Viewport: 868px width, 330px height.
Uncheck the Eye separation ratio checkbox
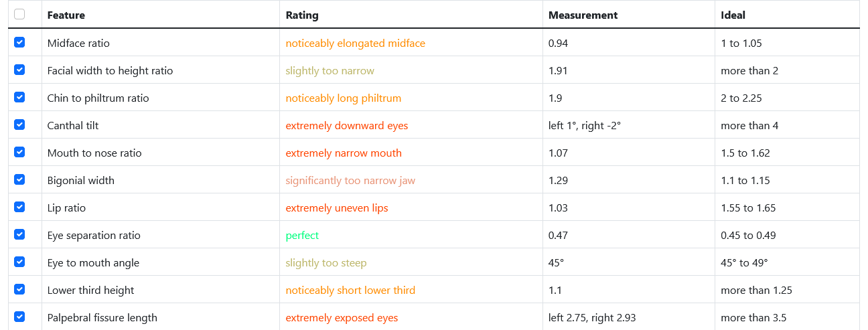(19, 234)
